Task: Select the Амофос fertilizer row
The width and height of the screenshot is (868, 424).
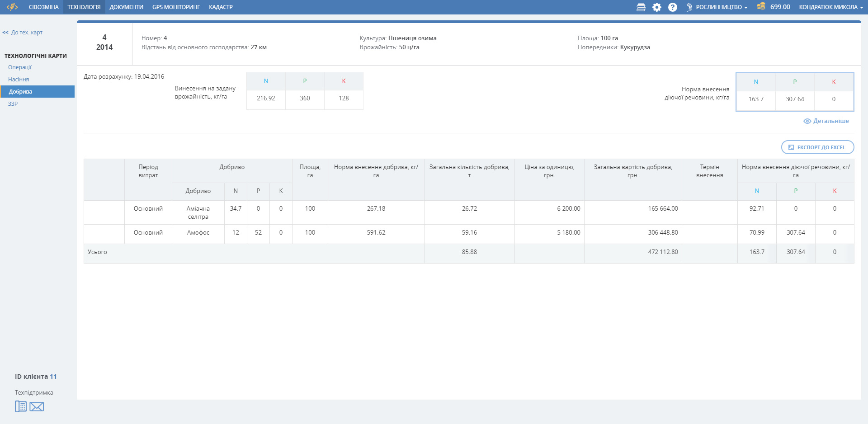Action: point(198,233)
